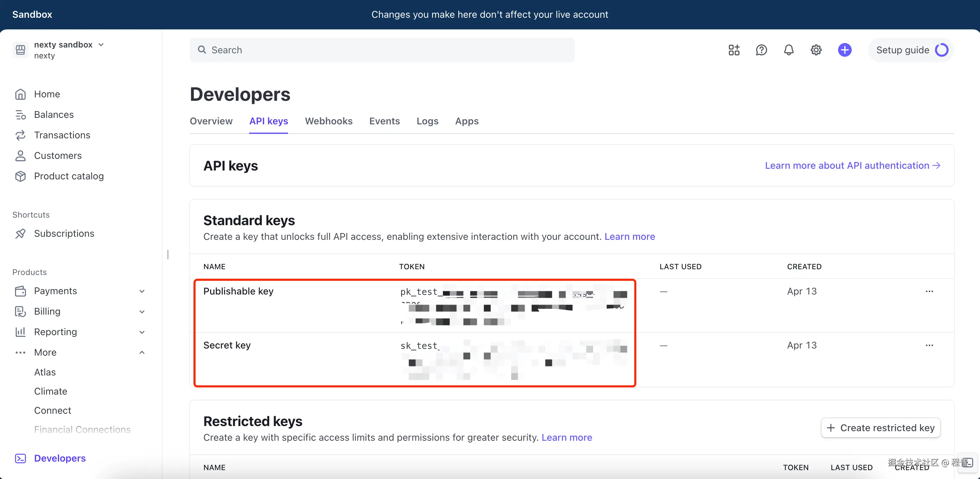The height and width of the screenshot is (479, 980).
Task: Open Balances in the sidebar
Action: point(54,114)
